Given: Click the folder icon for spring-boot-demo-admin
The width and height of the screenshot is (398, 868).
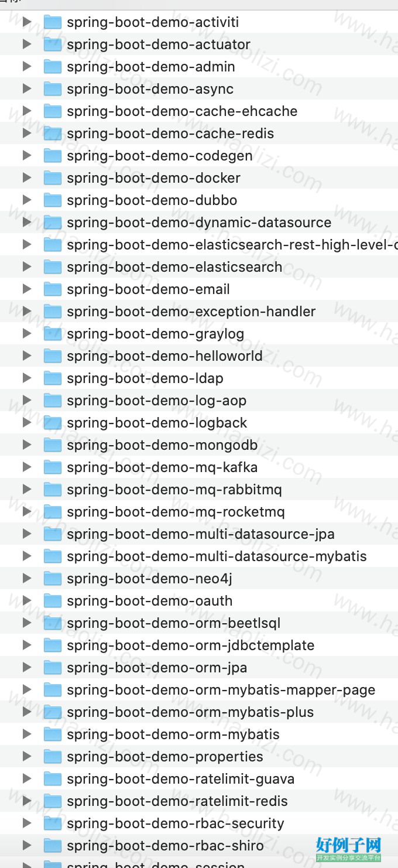Looking at the screenshot, I should (x=53, y=67).
